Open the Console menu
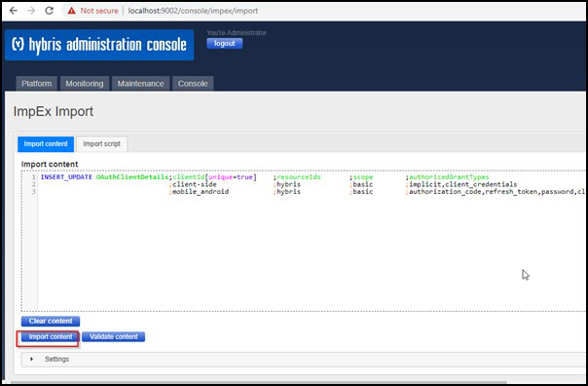This screenshot has height=386, width=588. pos(193,84)
